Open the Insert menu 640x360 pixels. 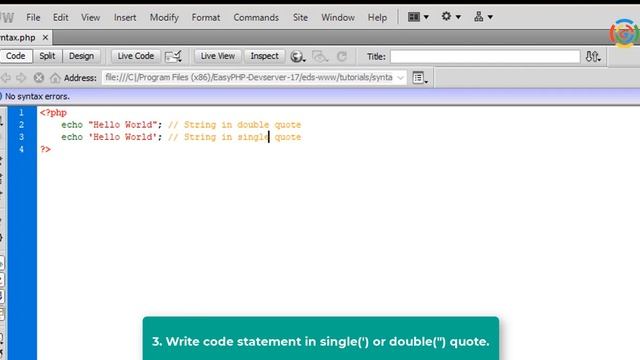125,18
